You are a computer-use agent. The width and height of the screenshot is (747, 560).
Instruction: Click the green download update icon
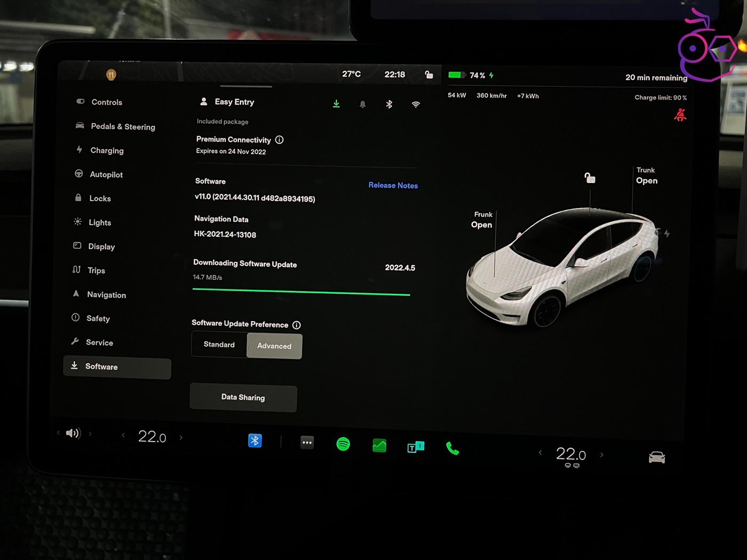tap(336, 104)
